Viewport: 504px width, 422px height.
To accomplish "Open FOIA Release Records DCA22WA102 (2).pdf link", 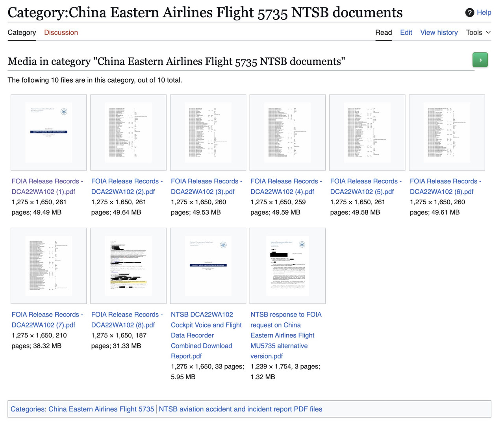I will pos(127,186).
